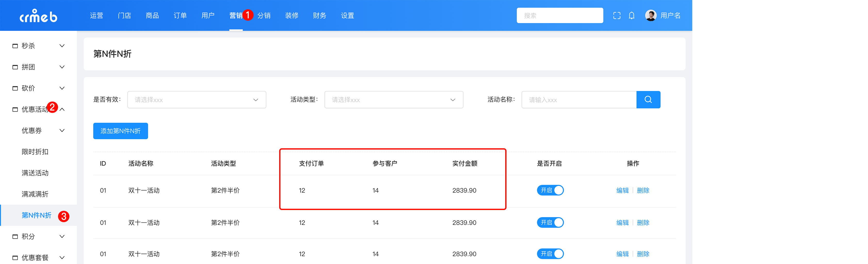This screenshot has width=868, height=264.
Task: Click the 积分 menu icon
Action: click(15, 237)
